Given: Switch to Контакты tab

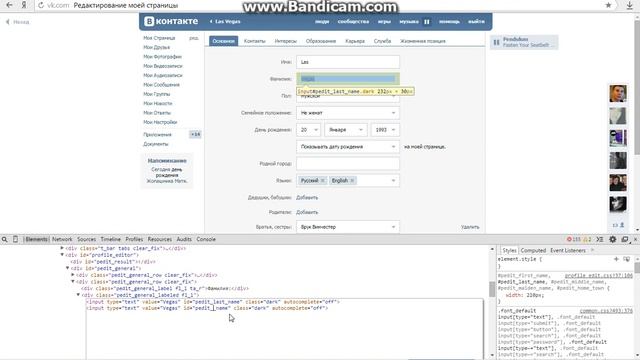Looking at the screenshot, I should [255, 41].
